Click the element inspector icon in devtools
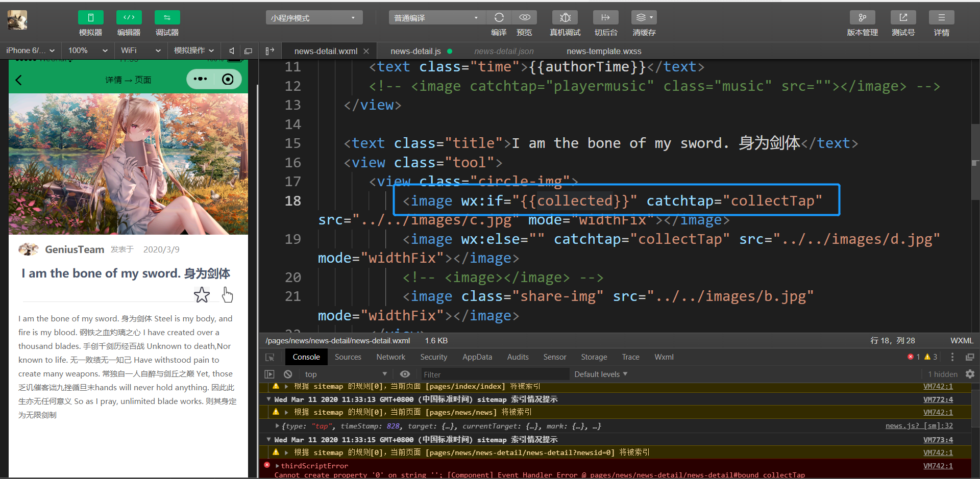 click(x=270, y=357)
